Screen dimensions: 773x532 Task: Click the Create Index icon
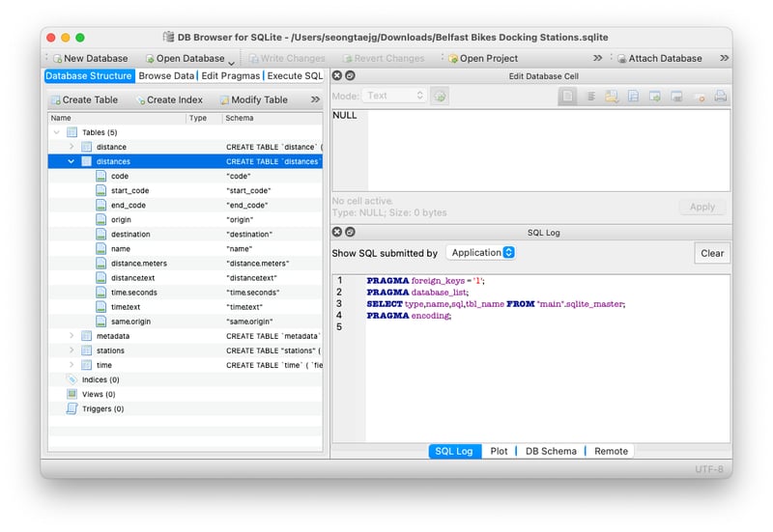point(140,99)
